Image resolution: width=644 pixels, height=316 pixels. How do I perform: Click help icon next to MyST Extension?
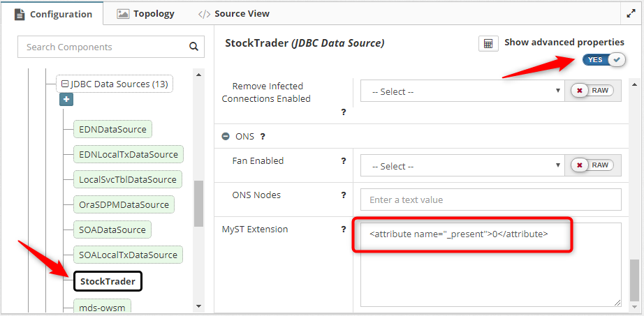pyautogui.click(x=344, y=230)
